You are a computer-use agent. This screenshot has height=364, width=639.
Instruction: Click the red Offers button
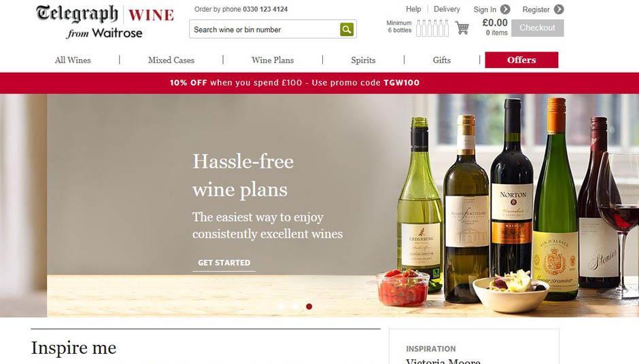[x=521, y=60]
